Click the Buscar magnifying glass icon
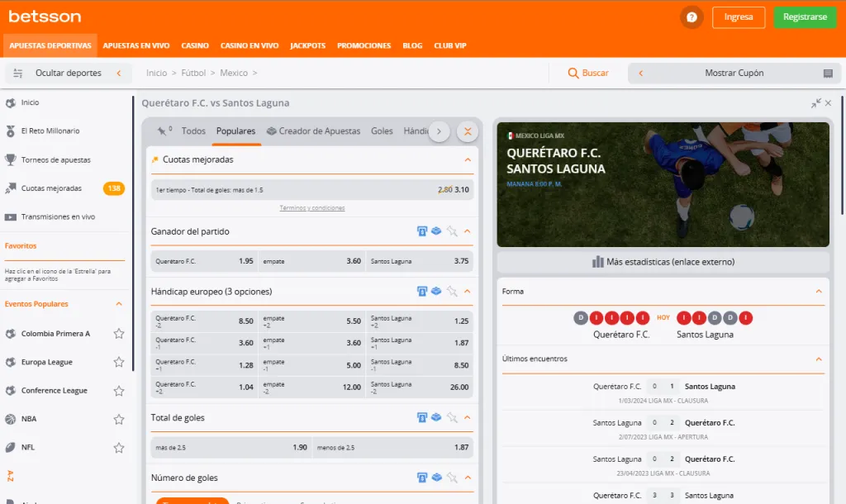The width and height of the screenshot is (846, 504). coord(573,74)
